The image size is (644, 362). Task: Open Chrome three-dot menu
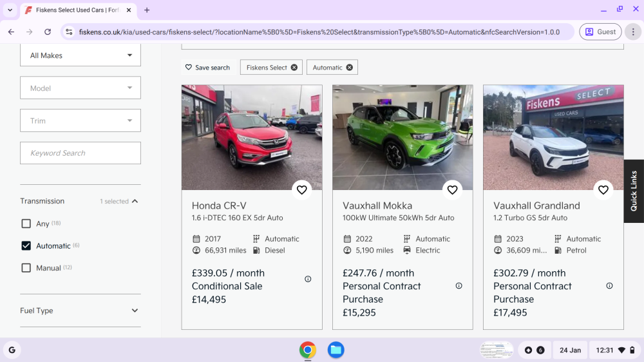pyautogui.click(x=633, y=32)
